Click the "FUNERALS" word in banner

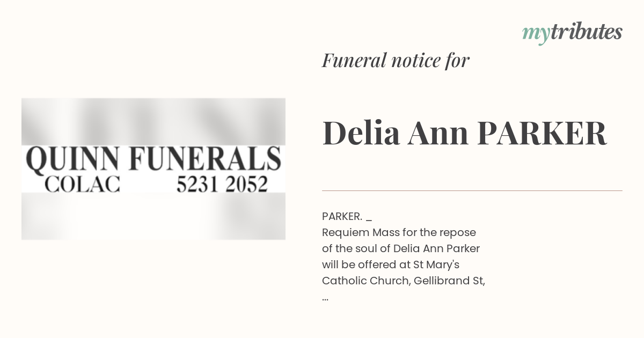(x=206, y=159)
